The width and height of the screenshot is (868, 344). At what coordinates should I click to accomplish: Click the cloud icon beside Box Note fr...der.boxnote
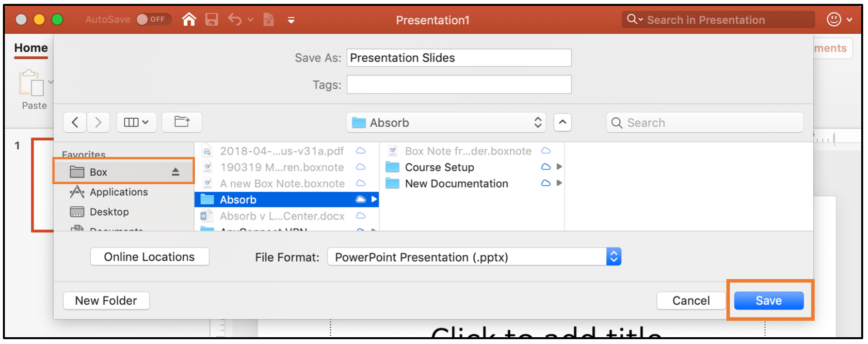pos(546,151)
